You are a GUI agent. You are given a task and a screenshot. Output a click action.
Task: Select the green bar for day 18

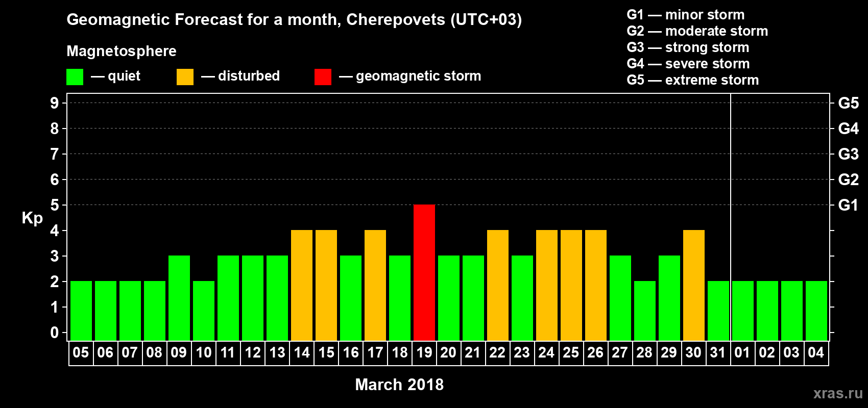(400, 298)
